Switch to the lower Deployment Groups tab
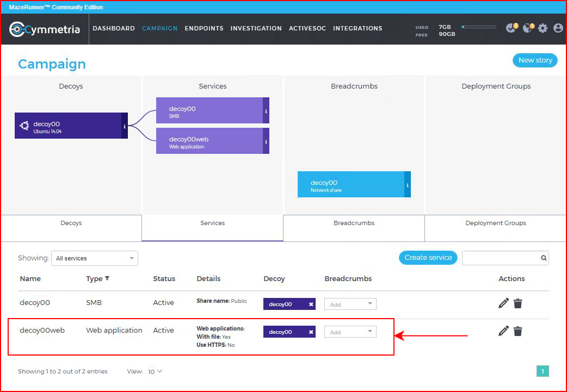 tap(495, 228)
